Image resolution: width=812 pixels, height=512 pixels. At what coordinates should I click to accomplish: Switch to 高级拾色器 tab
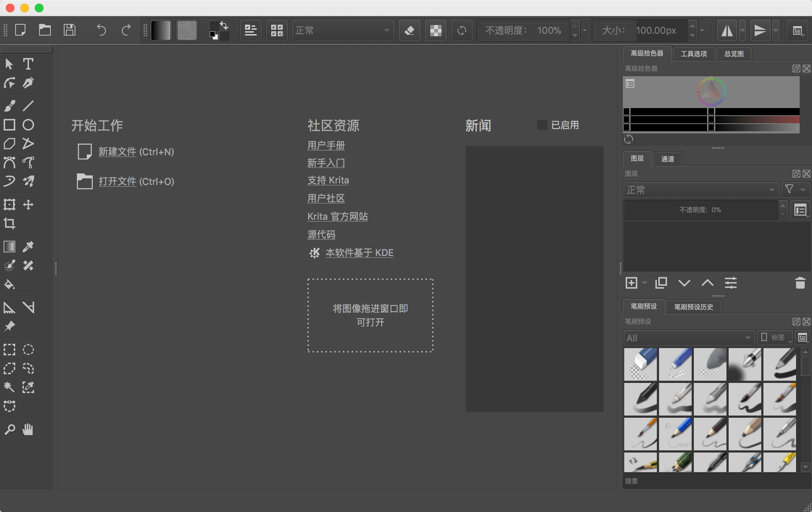click(x=647, y=53)
